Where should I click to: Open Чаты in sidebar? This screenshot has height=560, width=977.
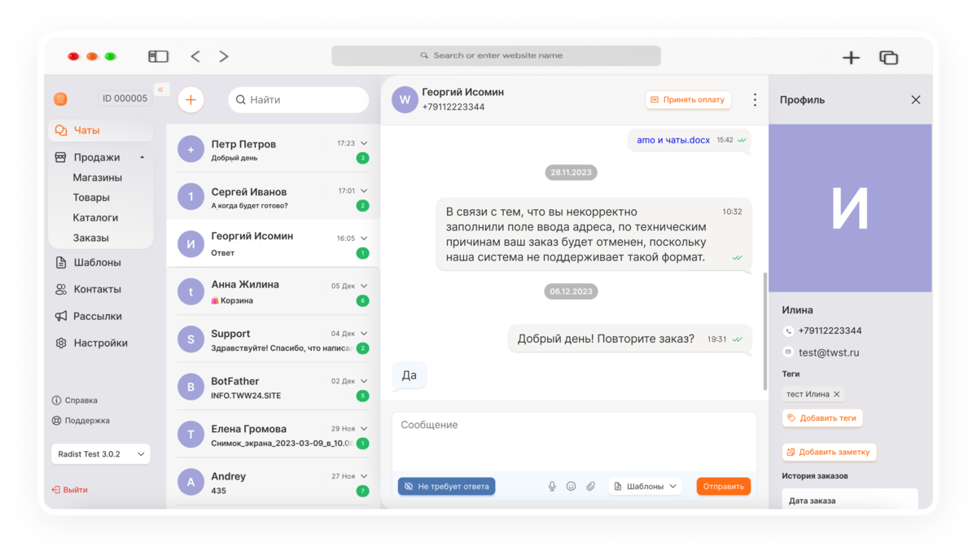(x=101, y=130)
